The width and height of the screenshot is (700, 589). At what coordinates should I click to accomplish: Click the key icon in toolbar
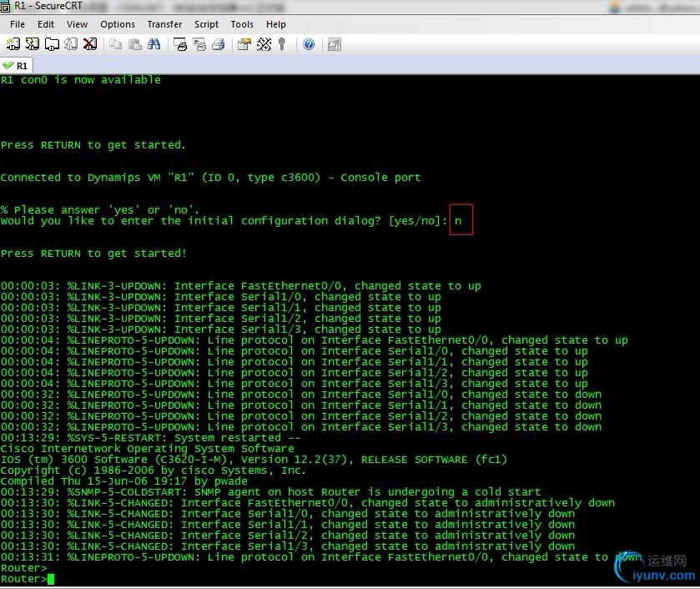pyautogui.click(x=282, y=44)
